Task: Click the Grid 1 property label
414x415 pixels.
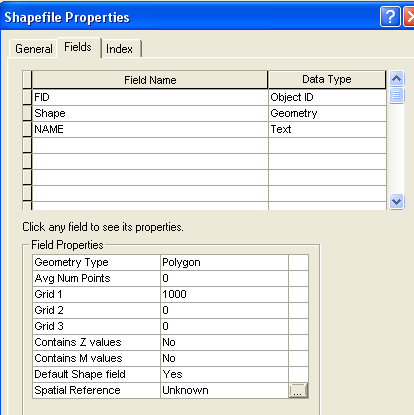Action: click(x=96, y=294)
